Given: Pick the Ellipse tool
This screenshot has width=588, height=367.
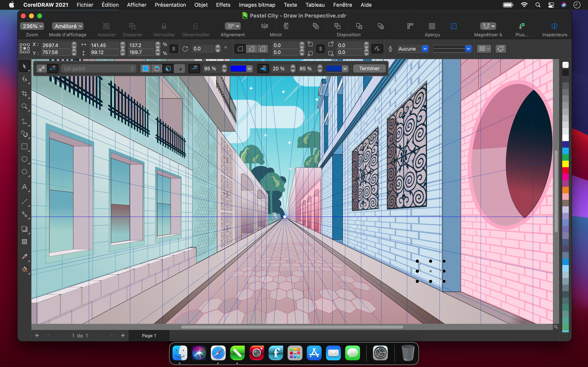Looking at the screenshot, I should tap(24, 159).
